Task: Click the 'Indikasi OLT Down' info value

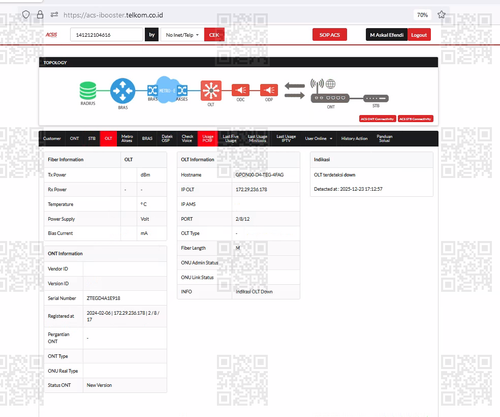Action: pyautogui.click(x=254, y=291)
